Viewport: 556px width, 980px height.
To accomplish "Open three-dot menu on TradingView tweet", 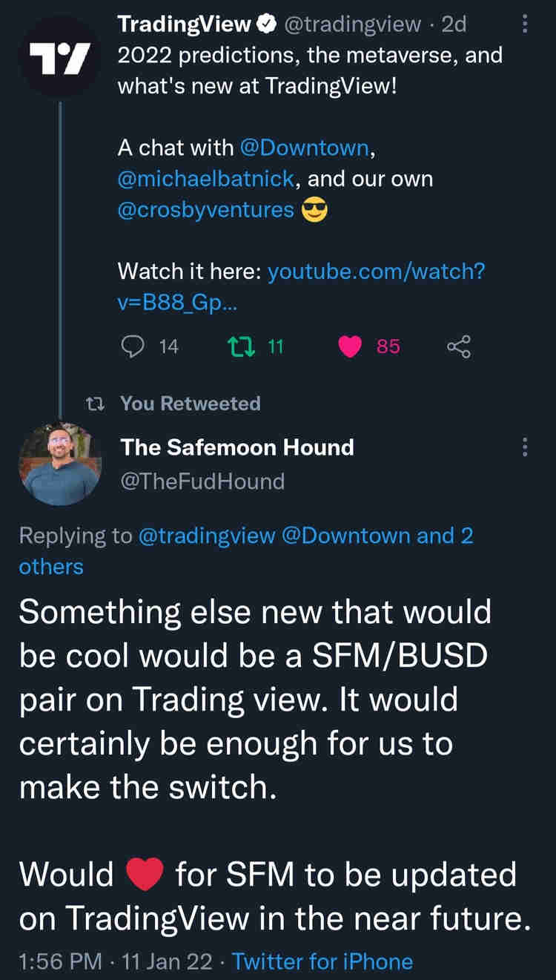I will click(x=525, y=25).
